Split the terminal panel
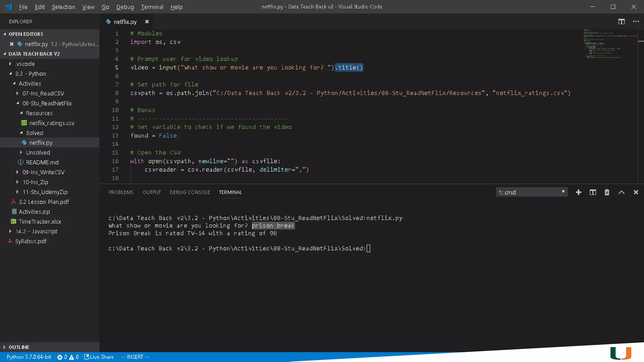Image resolution: width=644 pixels, height=362 pixels. click(x=592, y=192)
